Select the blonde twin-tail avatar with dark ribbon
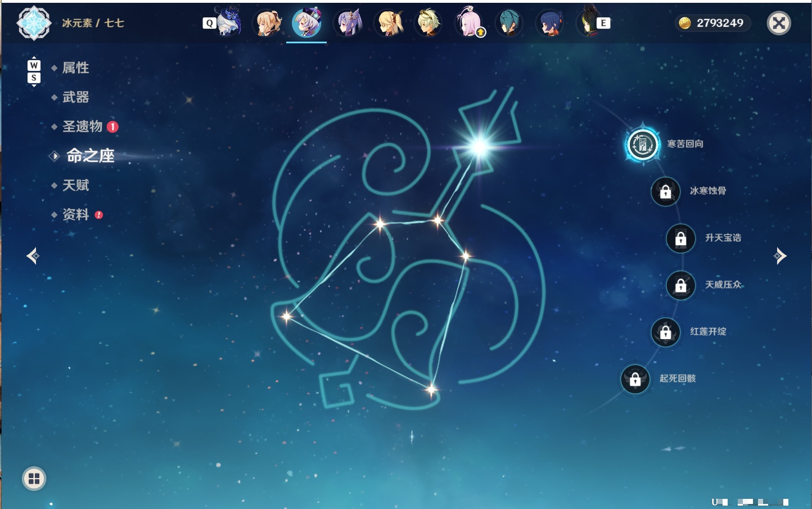Image resolution: width=812 pixels, height=509 pixels. [x=389, y=23]
